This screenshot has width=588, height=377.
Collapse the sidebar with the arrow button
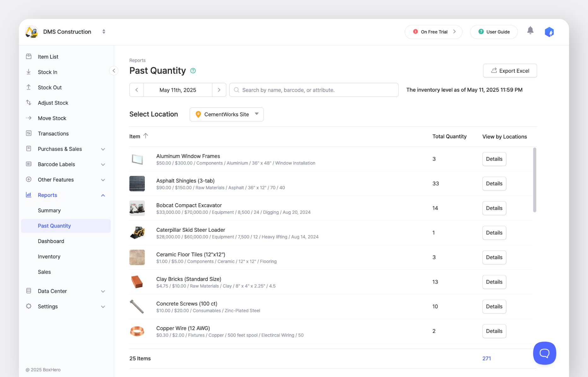(114, 71)
